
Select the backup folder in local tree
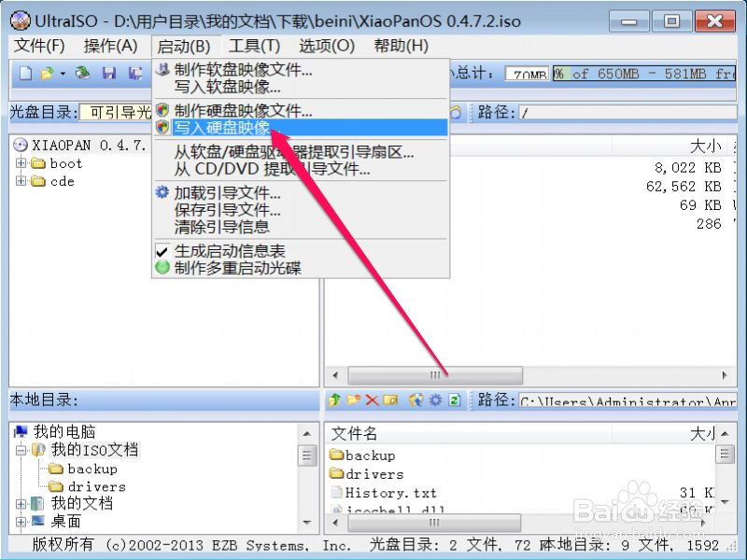(92, 469)
